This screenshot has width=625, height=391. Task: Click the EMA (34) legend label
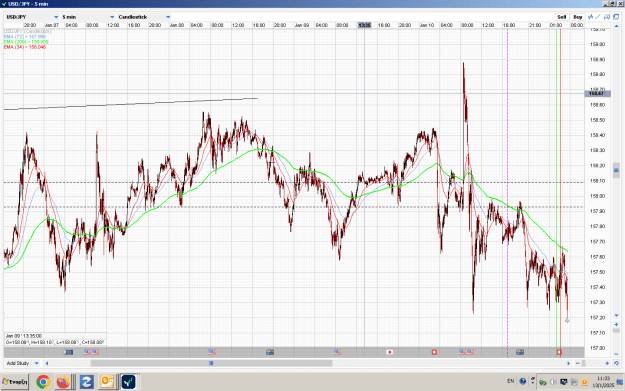tap(25, 47)
